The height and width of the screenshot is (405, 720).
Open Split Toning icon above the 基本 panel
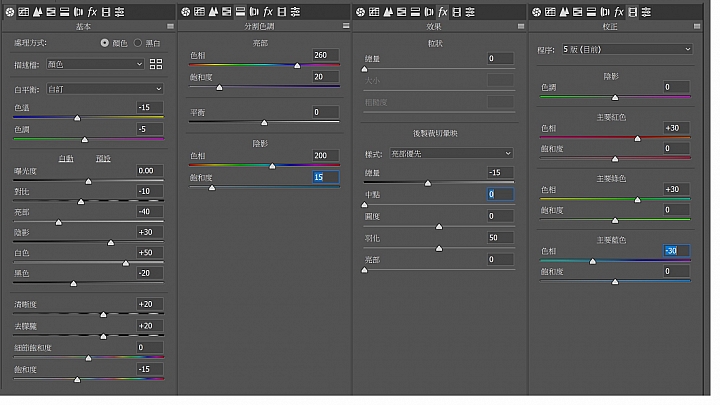point(65,12)
